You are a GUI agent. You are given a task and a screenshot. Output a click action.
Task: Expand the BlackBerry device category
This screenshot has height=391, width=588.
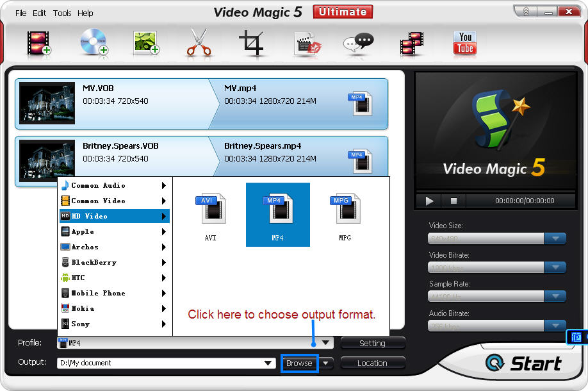click(x=115, y=262)
